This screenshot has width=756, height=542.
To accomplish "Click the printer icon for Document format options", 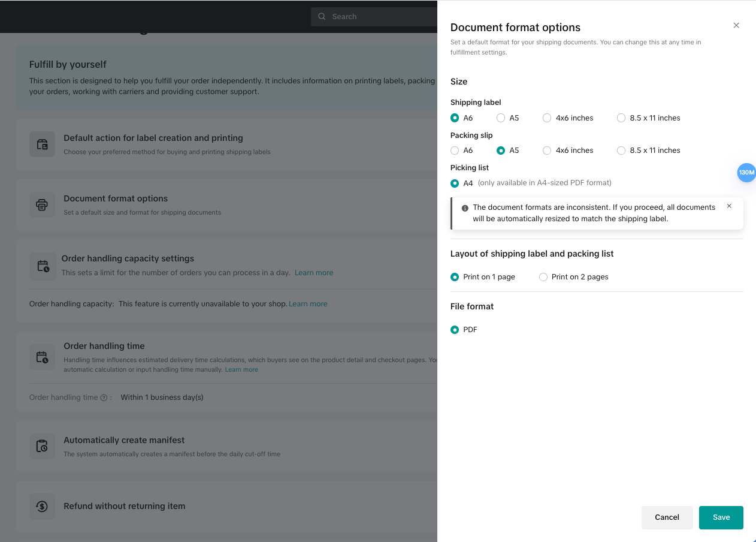I will click(x=42, y=205).
